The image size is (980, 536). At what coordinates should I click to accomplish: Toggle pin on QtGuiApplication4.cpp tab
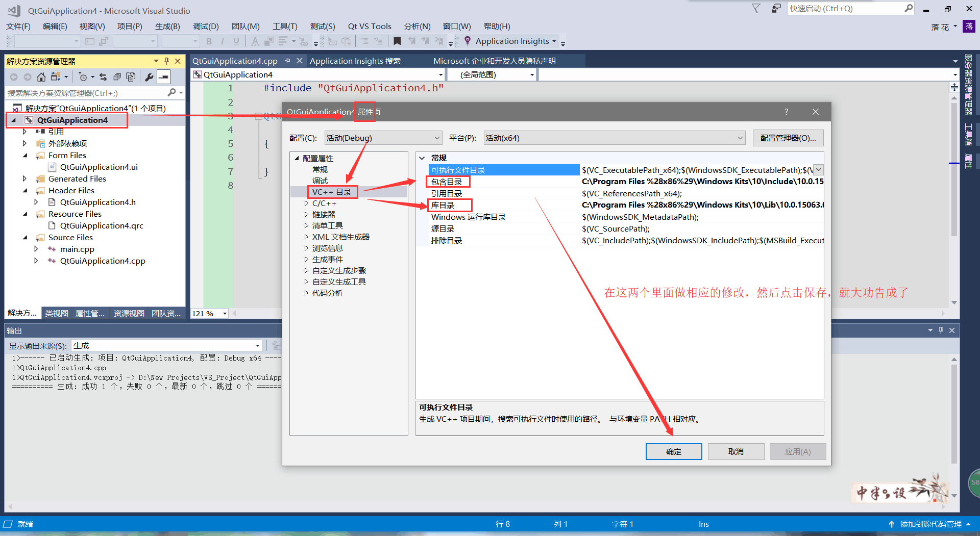tap(288, 61)
